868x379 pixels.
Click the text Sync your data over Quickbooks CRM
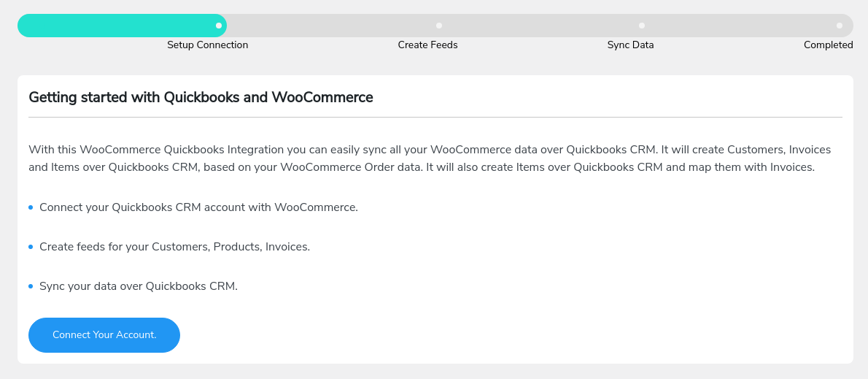pos(139,286)
